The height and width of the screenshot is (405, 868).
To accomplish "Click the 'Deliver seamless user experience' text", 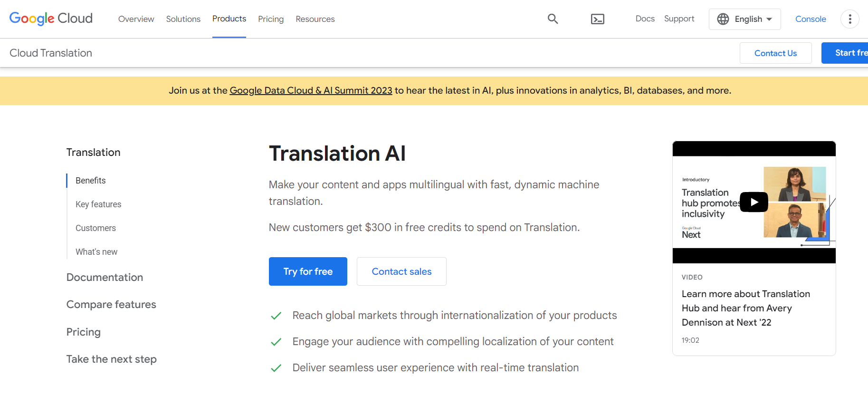I will coord(436,367).
